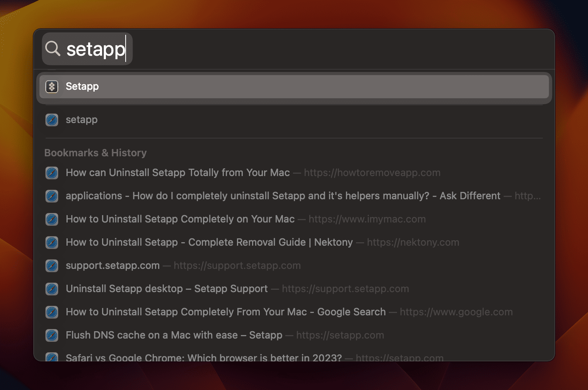Click Safari icon beside lowercase setapp suggestion
Viewport: 588px width, 390px height.
click(x=52, y=120)
